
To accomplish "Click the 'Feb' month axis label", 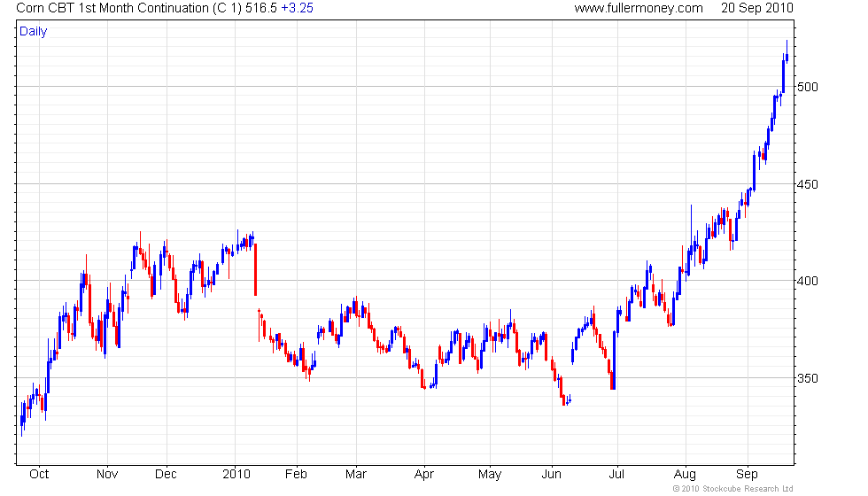I will [296, 475].
